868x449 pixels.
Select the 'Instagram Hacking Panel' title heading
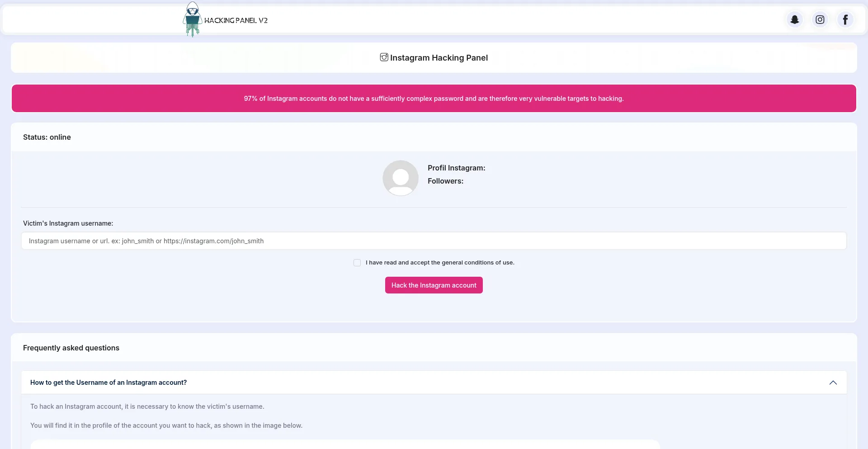[x=439, y=58]
